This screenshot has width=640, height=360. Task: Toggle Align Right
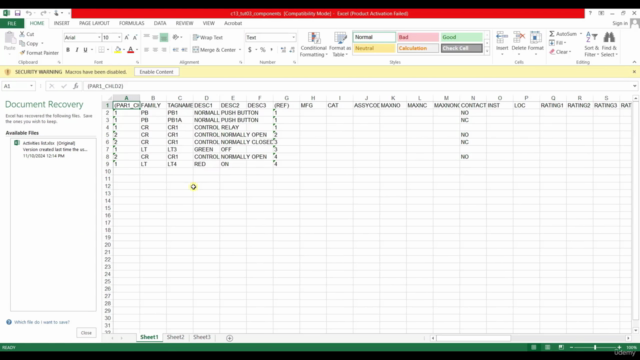click(x=164, y=50)
